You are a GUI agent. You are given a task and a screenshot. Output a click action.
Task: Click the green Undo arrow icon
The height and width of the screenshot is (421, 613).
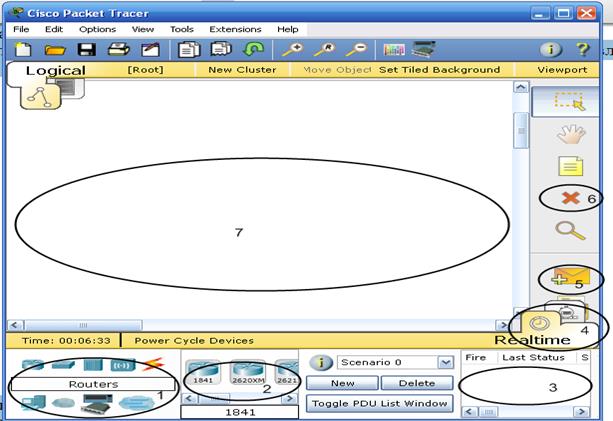pos(253,50)
